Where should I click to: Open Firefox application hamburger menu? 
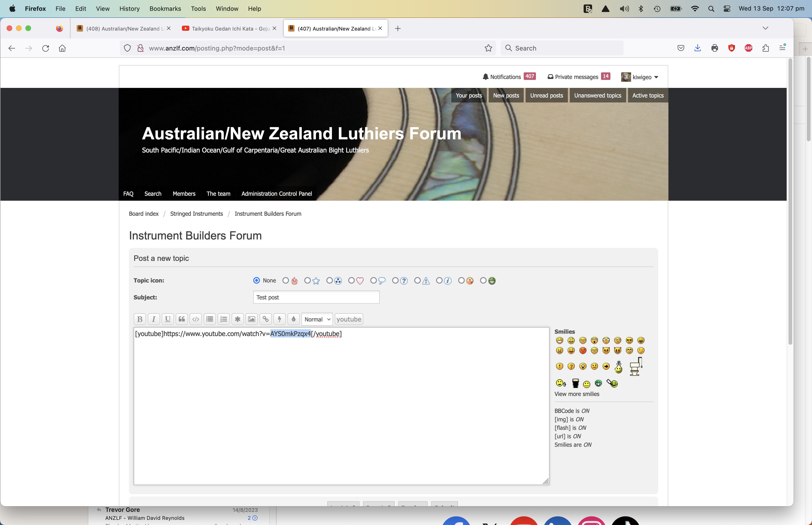[782, 48]
